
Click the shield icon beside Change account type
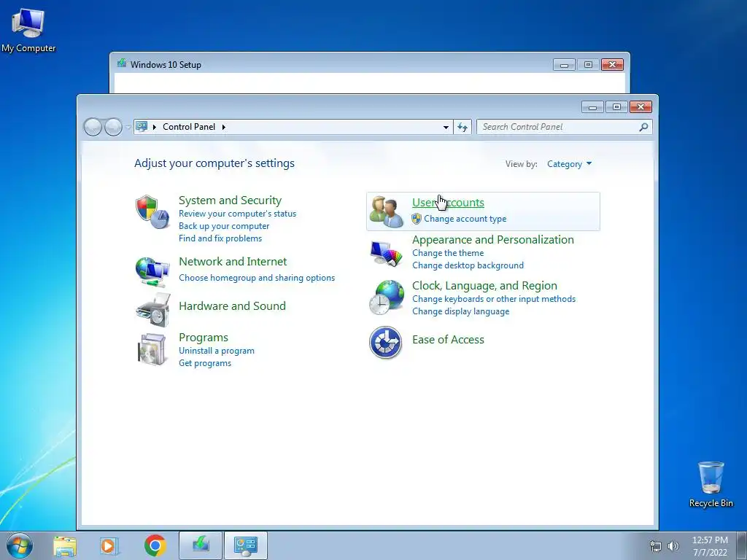tap(417, 219)
